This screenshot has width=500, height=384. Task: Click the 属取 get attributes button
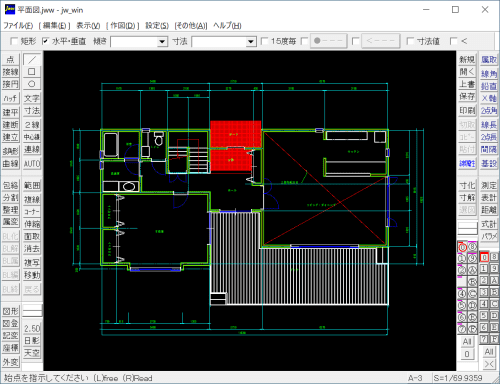point(489,60)
